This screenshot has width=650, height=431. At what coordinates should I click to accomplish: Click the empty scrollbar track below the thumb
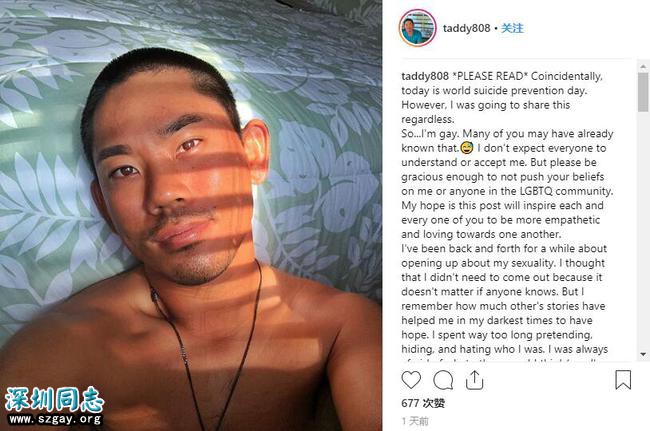click(x=643, y=230)
